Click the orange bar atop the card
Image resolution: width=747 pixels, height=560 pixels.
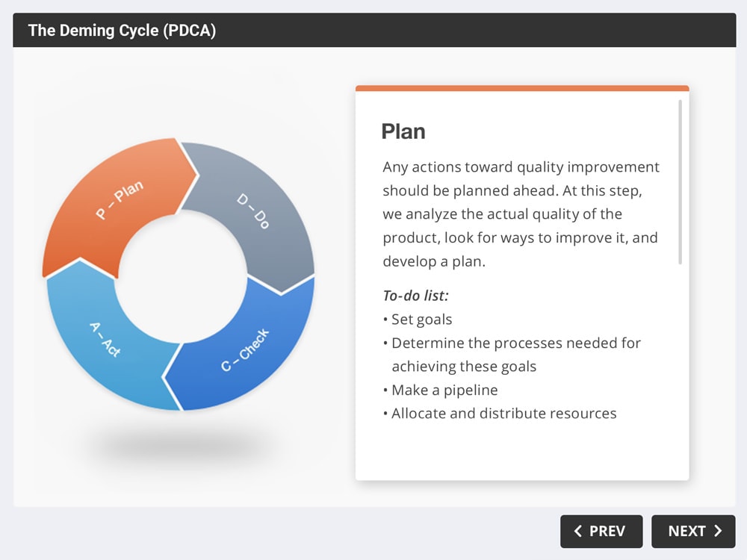[522, 88]
